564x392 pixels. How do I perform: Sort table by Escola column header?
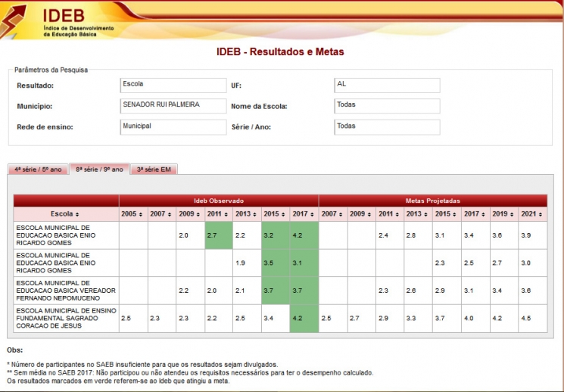[x=66, y=214]
